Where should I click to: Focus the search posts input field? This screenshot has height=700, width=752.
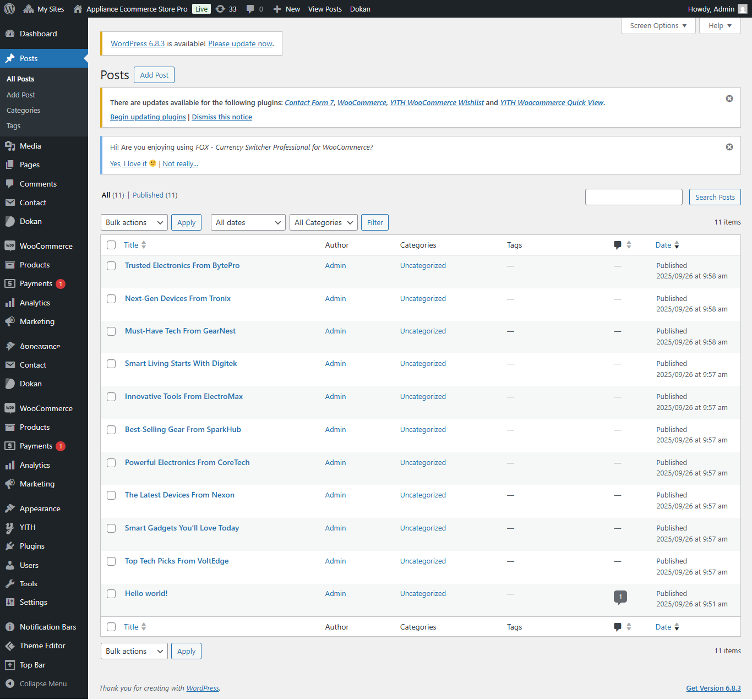(x=634, y=197)
